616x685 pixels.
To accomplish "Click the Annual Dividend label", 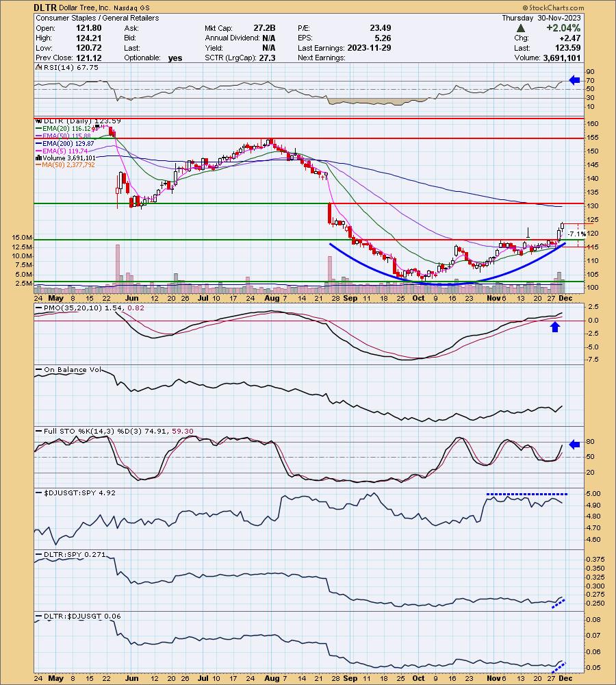I will point(232,38).
